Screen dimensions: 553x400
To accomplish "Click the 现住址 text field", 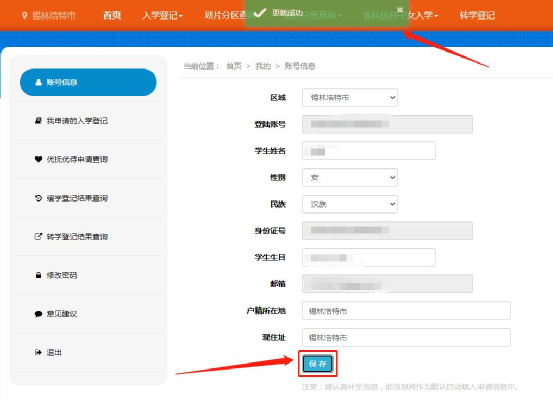I will (406, 338).
